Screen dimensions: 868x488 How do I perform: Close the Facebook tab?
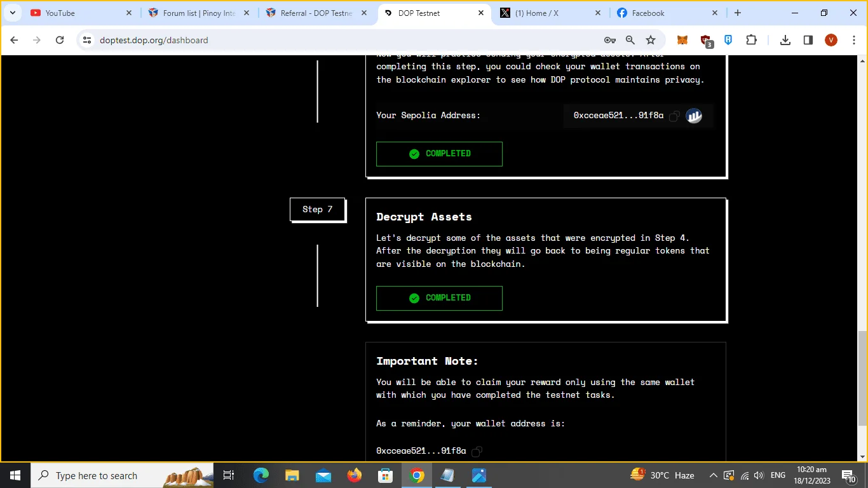[x=715, y=13]
